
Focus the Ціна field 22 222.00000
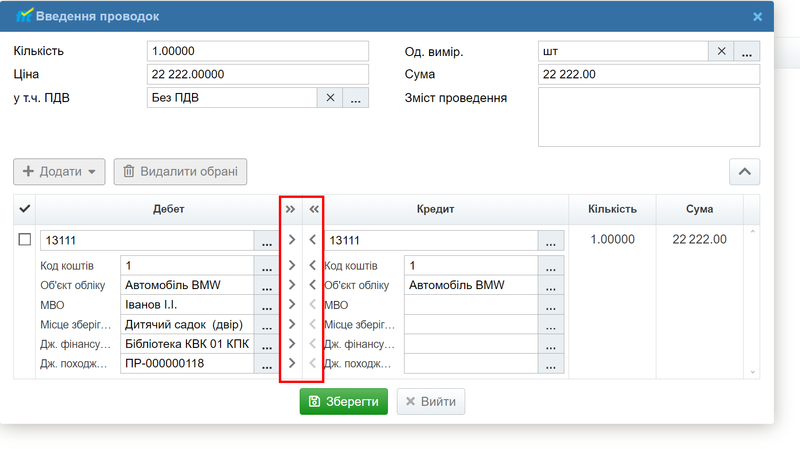258,74
